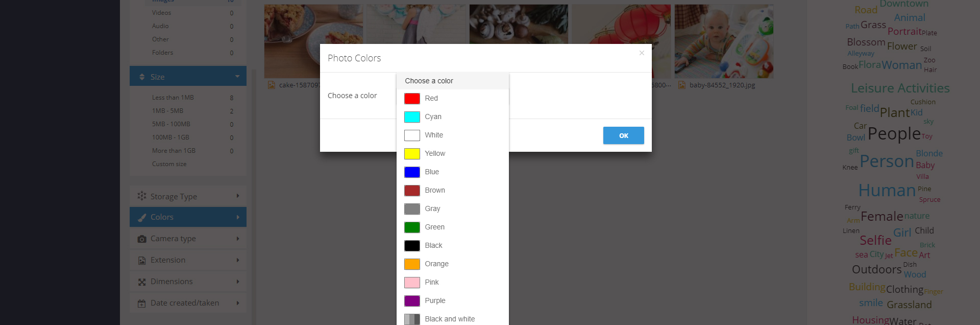This screenshot has width=980, height=325.
Task: Filter by Less than 1MB size
Action: 173,98
